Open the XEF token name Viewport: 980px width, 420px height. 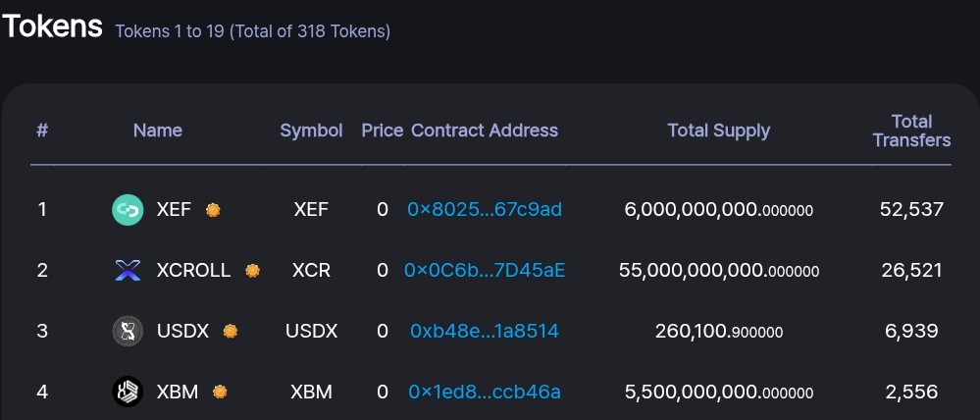[x=174, y=209]
